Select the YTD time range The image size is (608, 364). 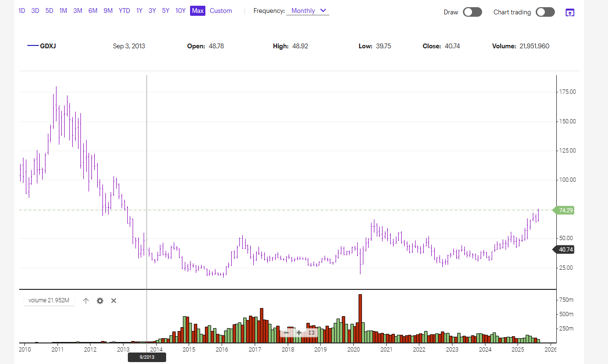click(x=124, y=11)
